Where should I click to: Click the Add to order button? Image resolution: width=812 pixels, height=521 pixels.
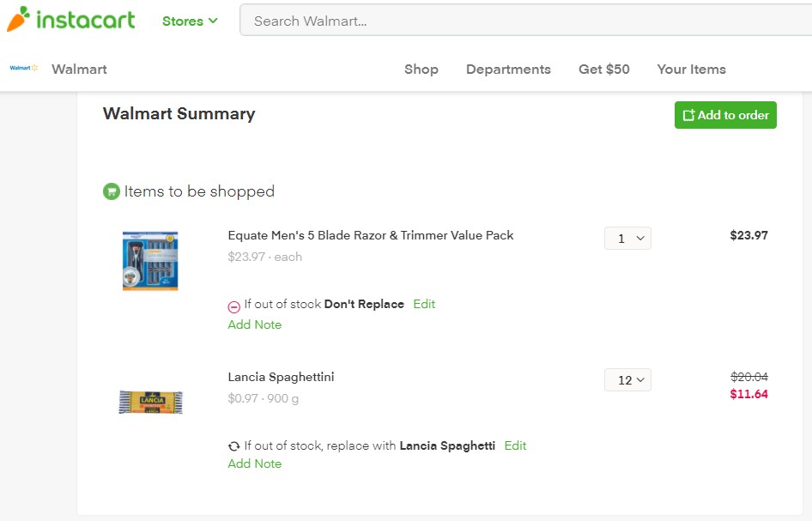(x=725, y=115)
